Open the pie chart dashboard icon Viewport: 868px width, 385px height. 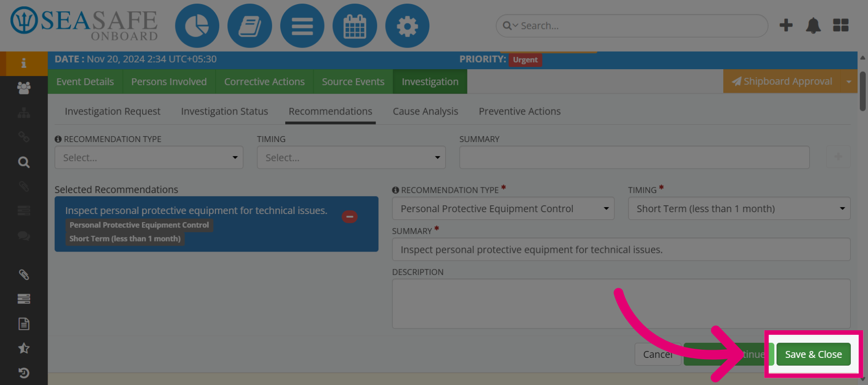pyautogui.click(x=197, y=26)
